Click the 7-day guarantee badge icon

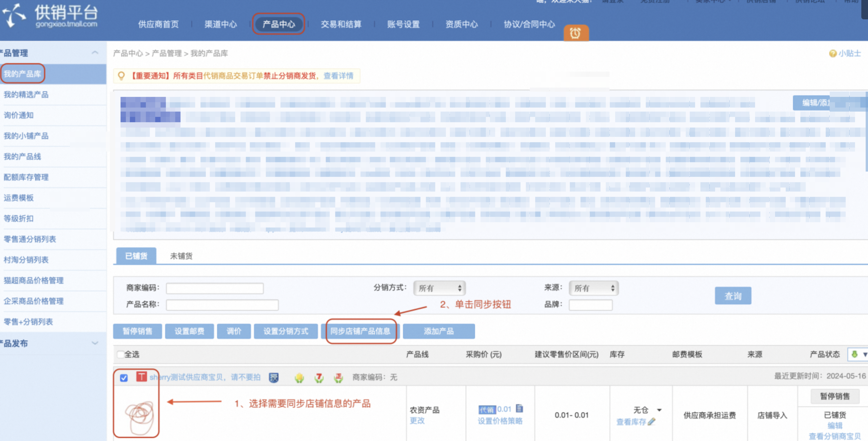point(319,378)
